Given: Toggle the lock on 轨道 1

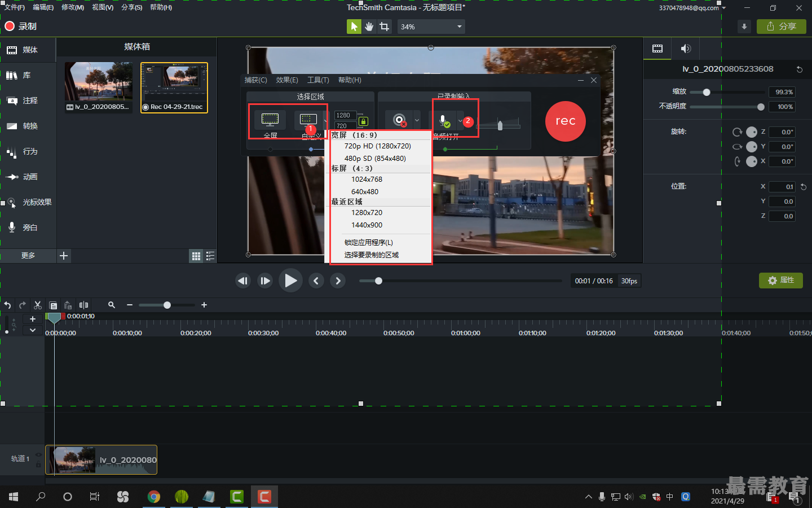Looking at the screenshot, I should (38, 465).
